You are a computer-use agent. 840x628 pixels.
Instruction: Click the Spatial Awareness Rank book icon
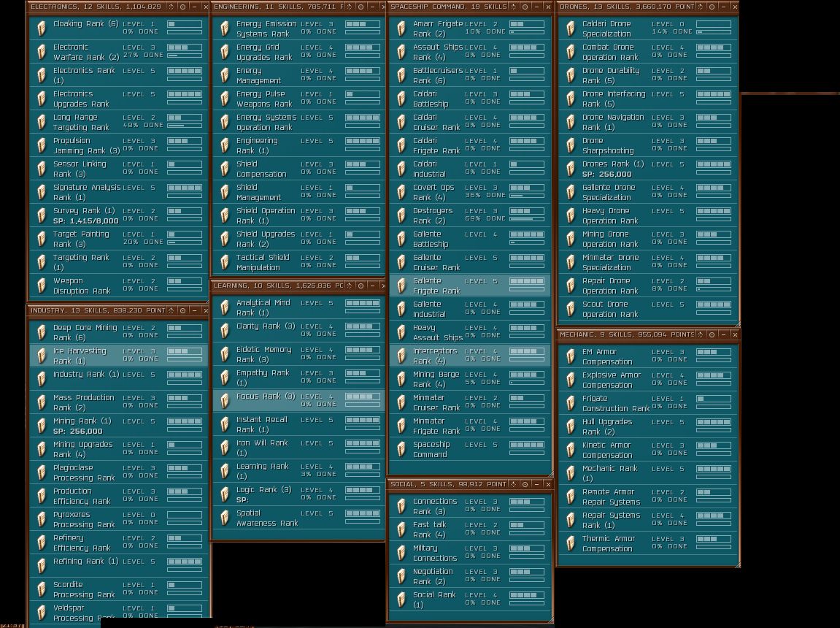tap(225, 518)
